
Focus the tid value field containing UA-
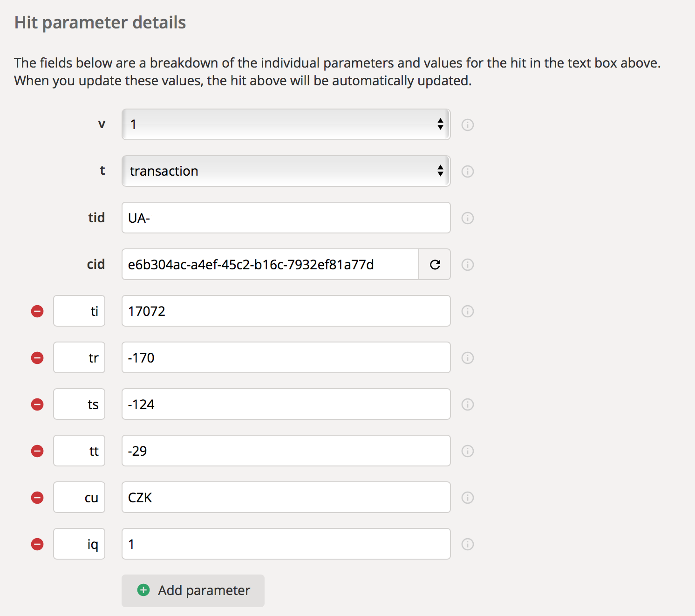[286, 218]
